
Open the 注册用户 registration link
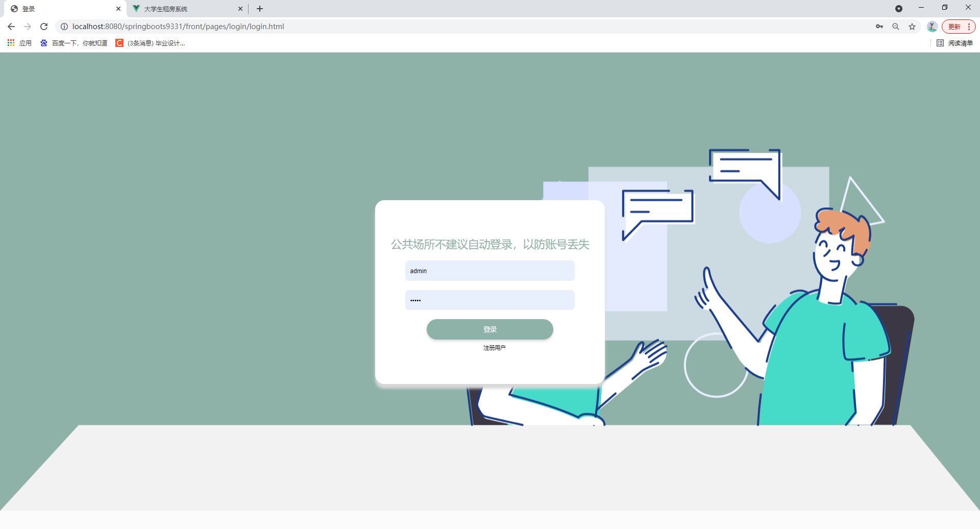pos(494,347)
